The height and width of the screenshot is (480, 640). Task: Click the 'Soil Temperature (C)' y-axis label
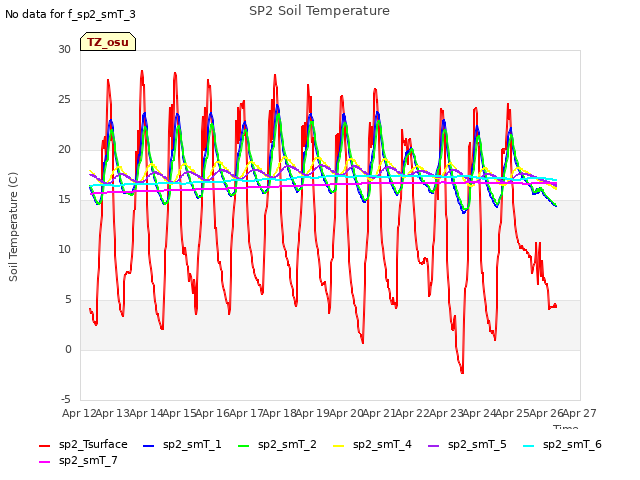coord(13,227)
